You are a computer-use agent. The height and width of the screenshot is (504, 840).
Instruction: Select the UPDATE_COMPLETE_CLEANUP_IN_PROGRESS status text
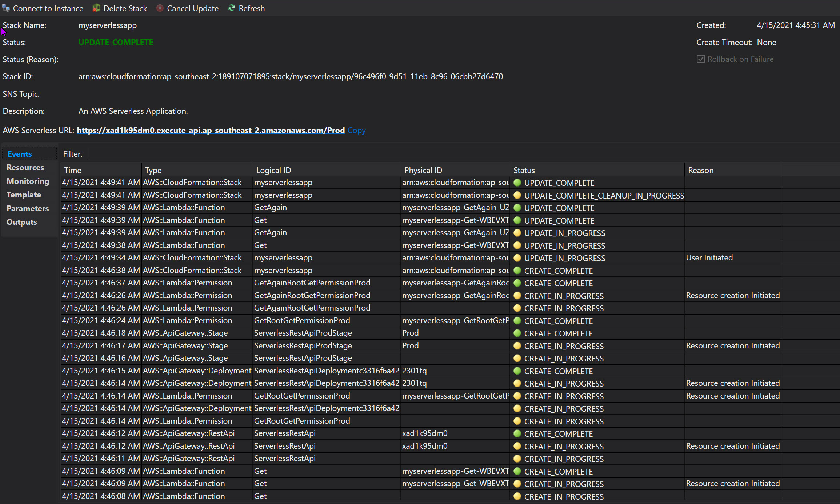point(604,196)
